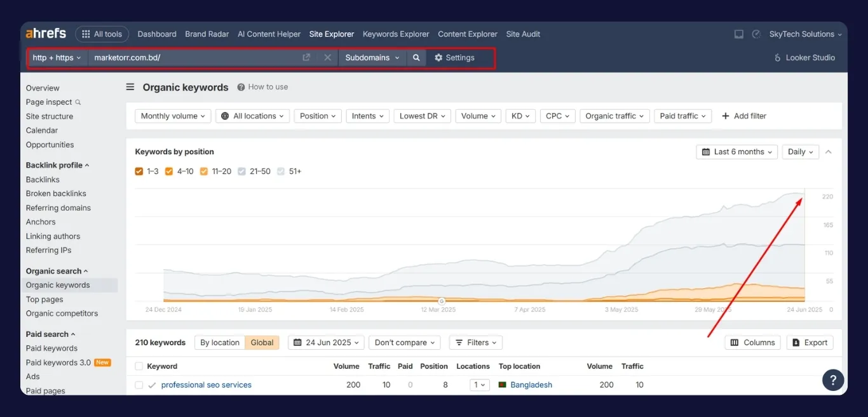This screenshot has height=417, width=868.
Task: Toggle the hamburger sidebar menu icon
Action: [130, 88]
